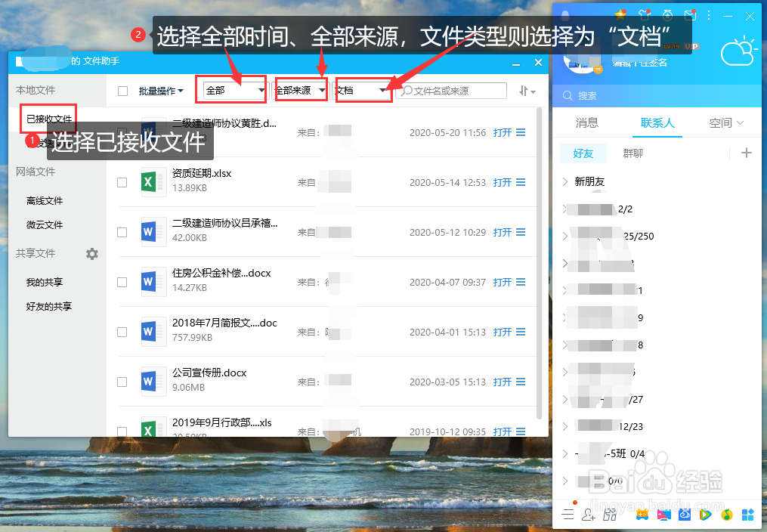The width and height of the screenshot is (767, 532).
Task: Open the T-shirt dress-up icon
Action: coord(645,14)
